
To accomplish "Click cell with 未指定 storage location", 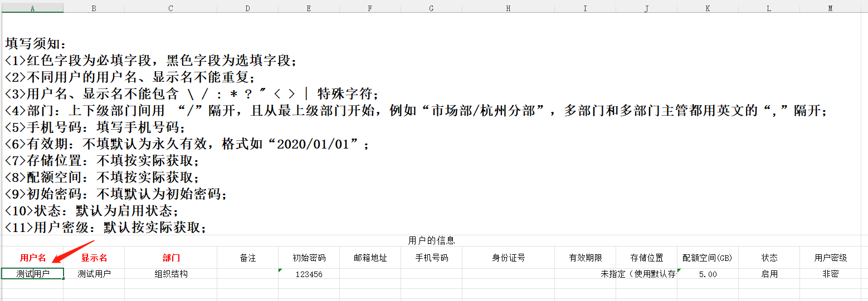I will (646, 274).
